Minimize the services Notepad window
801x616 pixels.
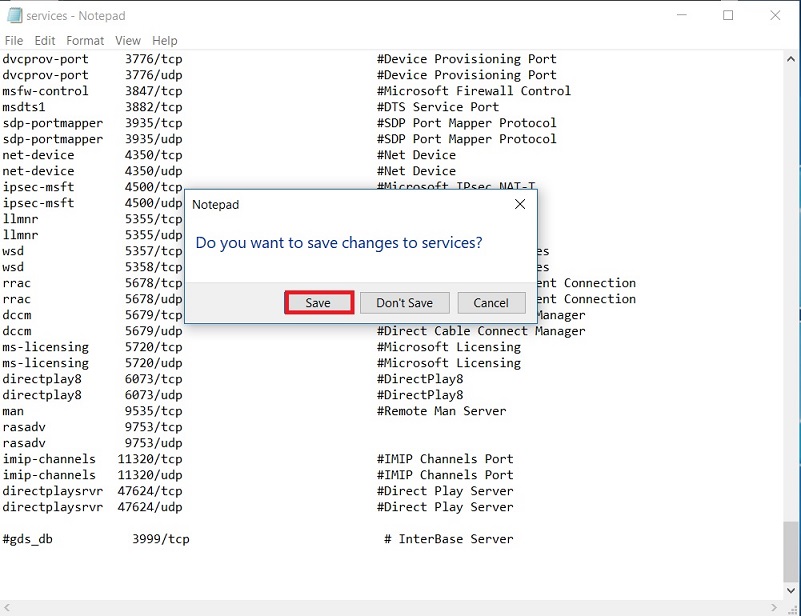pyautogui.click(x=681, y=16)
